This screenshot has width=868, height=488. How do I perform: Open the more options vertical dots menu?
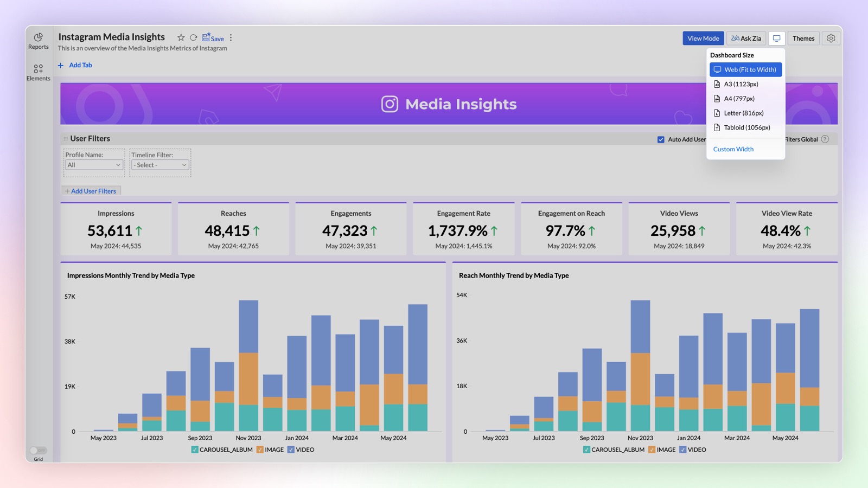[231, 37]
